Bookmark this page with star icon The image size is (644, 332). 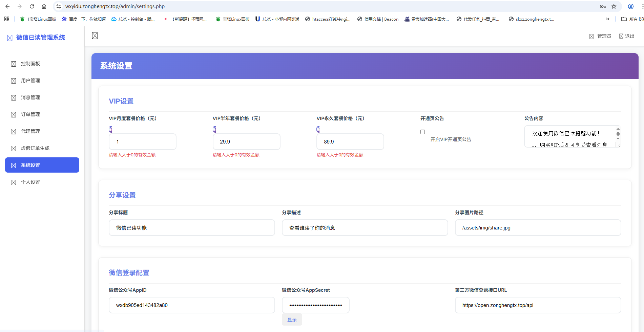[614, 6]
